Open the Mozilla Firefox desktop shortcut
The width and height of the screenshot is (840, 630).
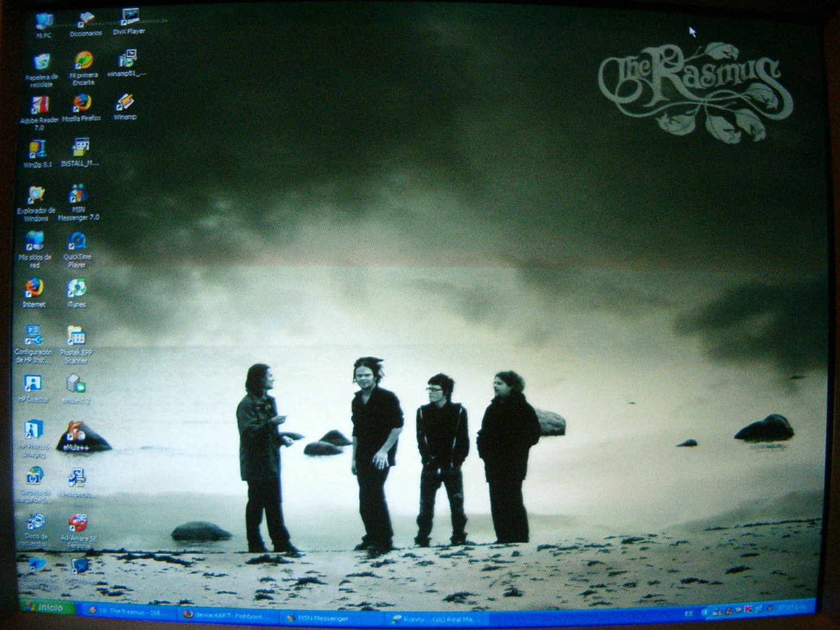(82, 107)
